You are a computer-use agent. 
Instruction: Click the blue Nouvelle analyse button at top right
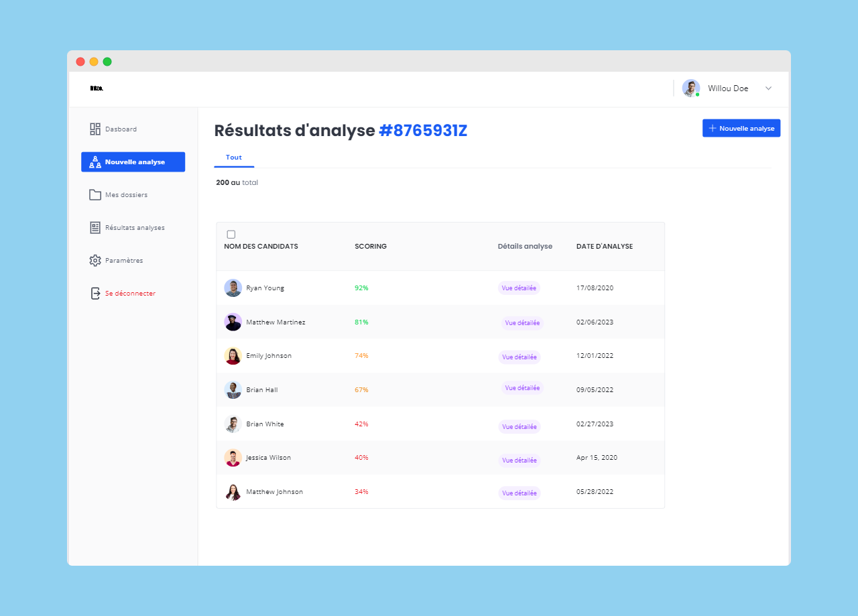[741, 128]
